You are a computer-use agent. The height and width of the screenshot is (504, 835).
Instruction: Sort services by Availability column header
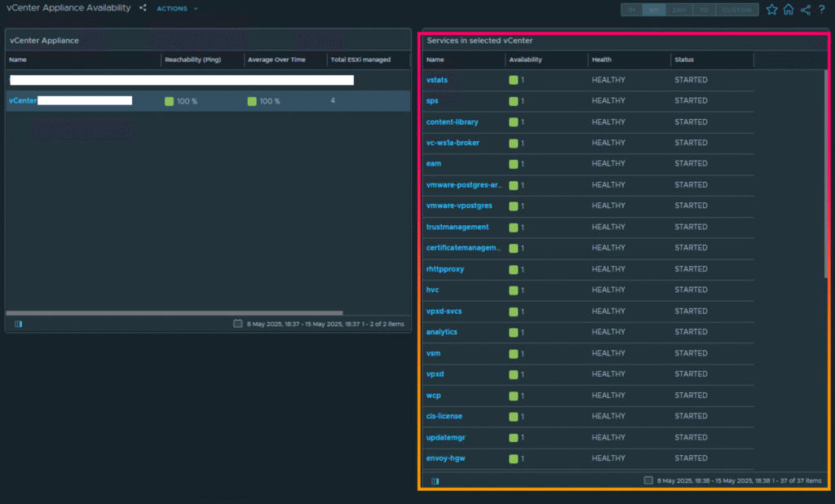pyautogui.click(x=525, y=60)
